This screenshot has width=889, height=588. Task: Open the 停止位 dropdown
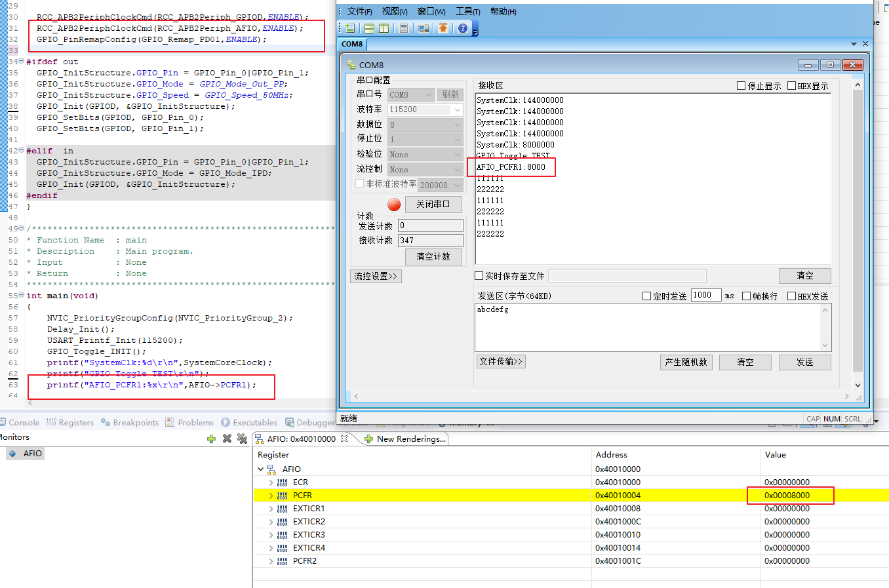(x=425, y=139)
